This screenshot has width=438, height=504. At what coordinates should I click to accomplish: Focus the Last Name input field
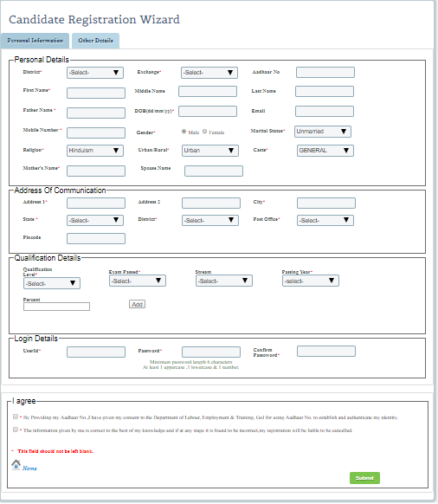(x=325, y=91)
